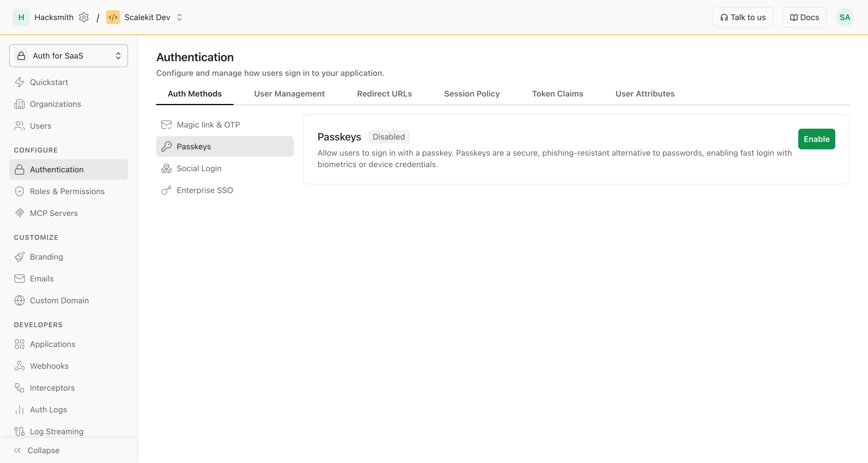Click the Magic link & OTP envelope icon
The width and height of the screenshot is (868, 463).
(166, 125)
